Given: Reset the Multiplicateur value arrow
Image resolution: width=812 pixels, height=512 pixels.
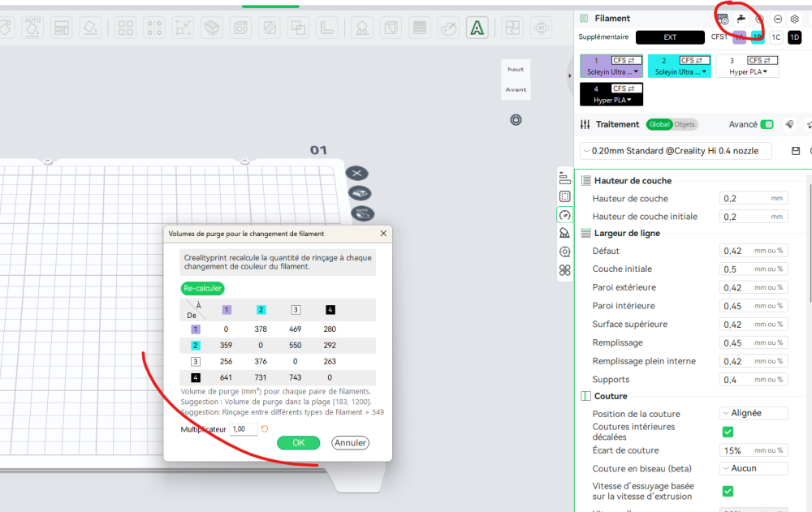Looking at the screenshot, I should click(265, 429).
